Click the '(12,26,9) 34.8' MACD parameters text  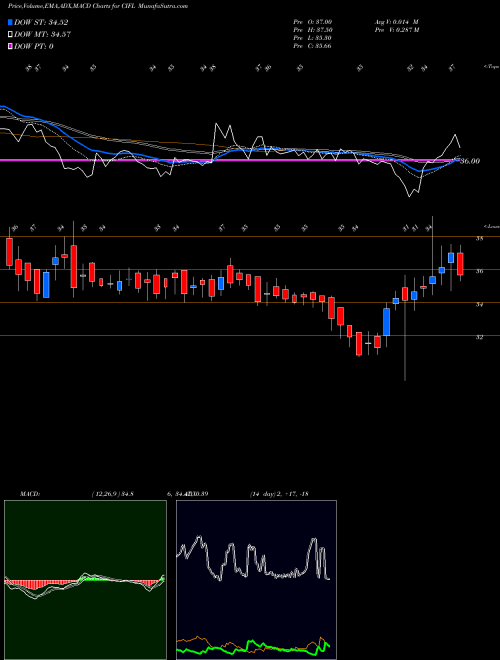113,494
